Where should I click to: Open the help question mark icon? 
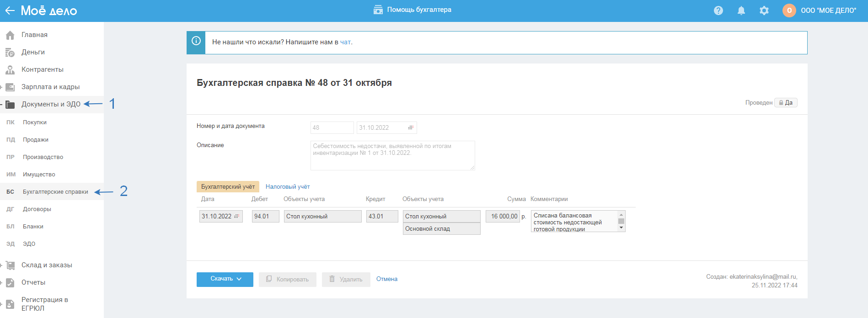click(x=718, y=11)
